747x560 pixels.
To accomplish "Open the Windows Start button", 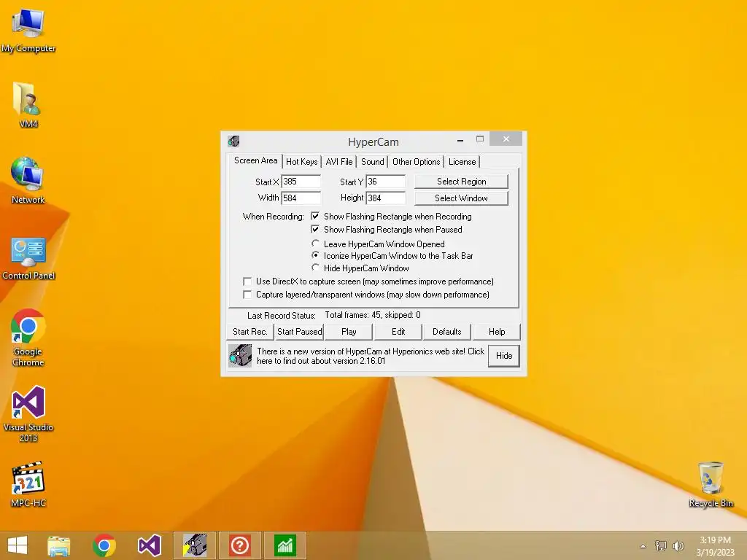I will [x=18, y=545].
